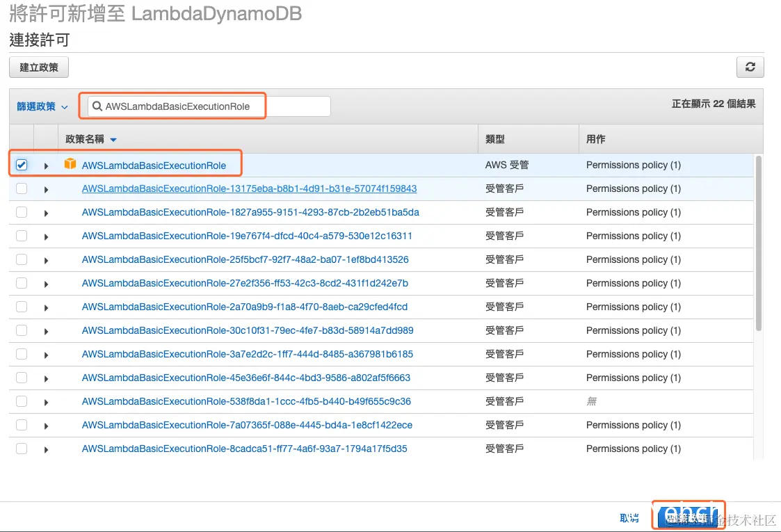
Task: Select checkbox for policy ending 58914a7dd989
Action: pyautogui.click(x=22, y=330)
